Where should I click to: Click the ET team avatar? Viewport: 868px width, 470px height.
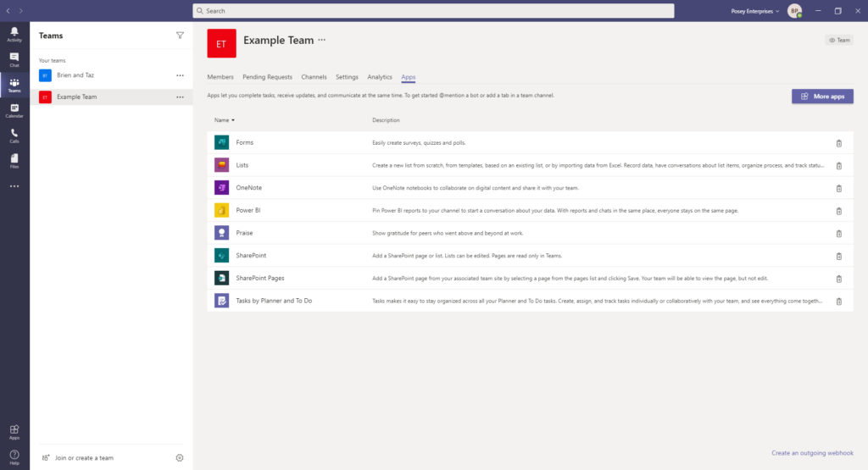pyautogui.click(x=221, y=43)
